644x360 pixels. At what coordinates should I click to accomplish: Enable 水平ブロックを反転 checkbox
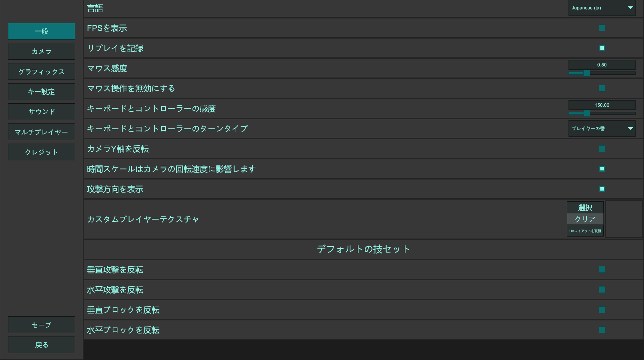point(602,330)
